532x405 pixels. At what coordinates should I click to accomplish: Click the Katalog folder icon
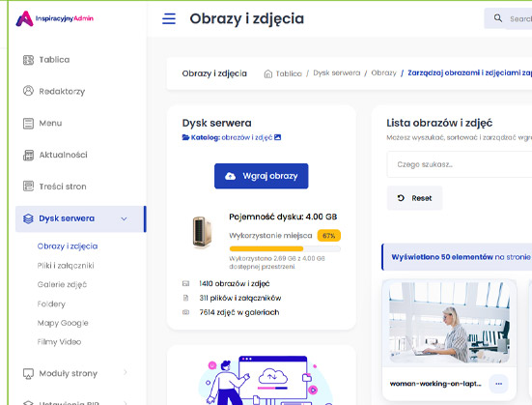pos(185,137)
